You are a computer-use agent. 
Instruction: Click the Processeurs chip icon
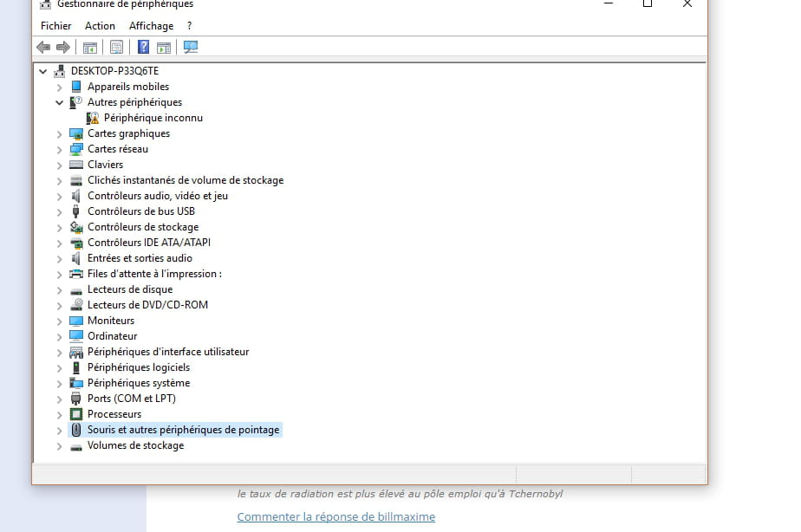[x=76, y=414]
